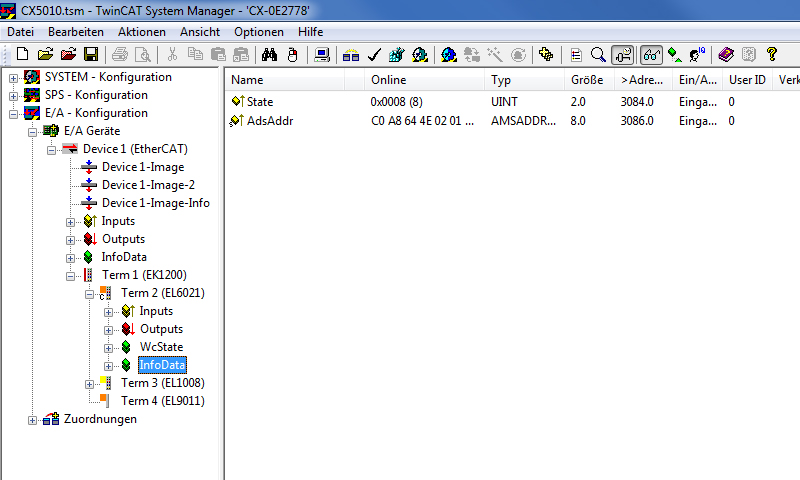The width and height of the screenshot is (800, 480).
Task: Click the Activate configuration icon
Action: 396,54
